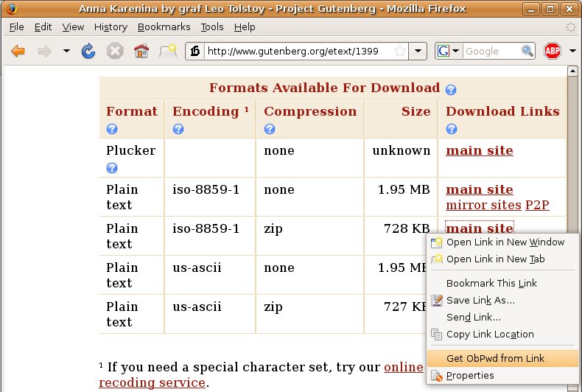Screen dimensions: 582x392
Task: Select Properties in the context menu
Action: click(x=503, y=376)
